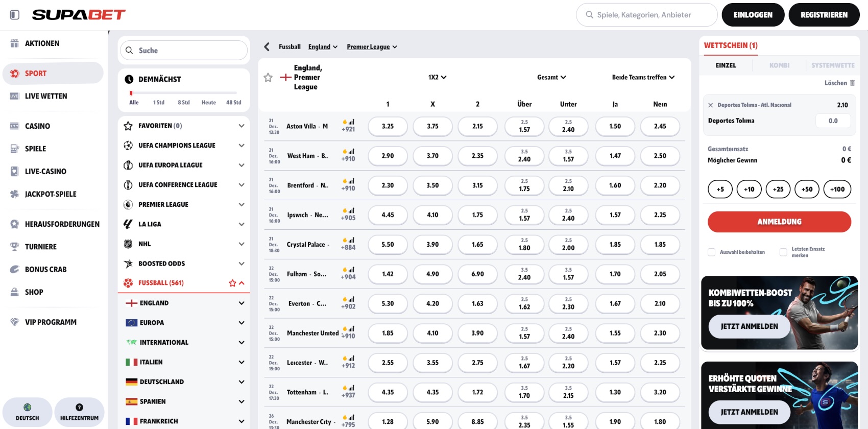Open statistics icon for Aston Villa match

coord(351,122)
